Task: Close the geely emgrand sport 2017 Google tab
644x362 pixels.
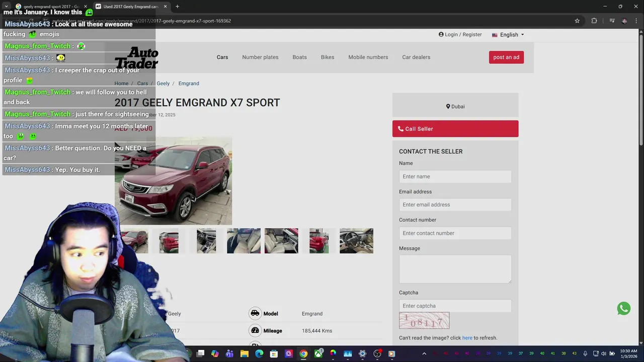Action: (85, 7)
